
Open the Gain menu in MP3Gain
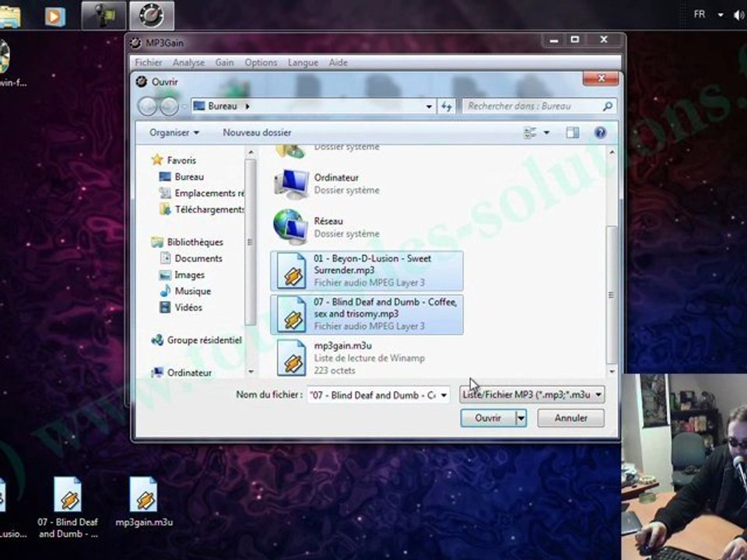[x=224, y=62]
